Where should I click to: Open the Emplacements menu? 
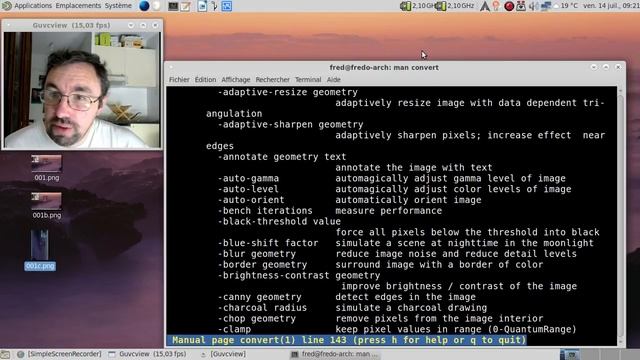[x=78, y=6]
